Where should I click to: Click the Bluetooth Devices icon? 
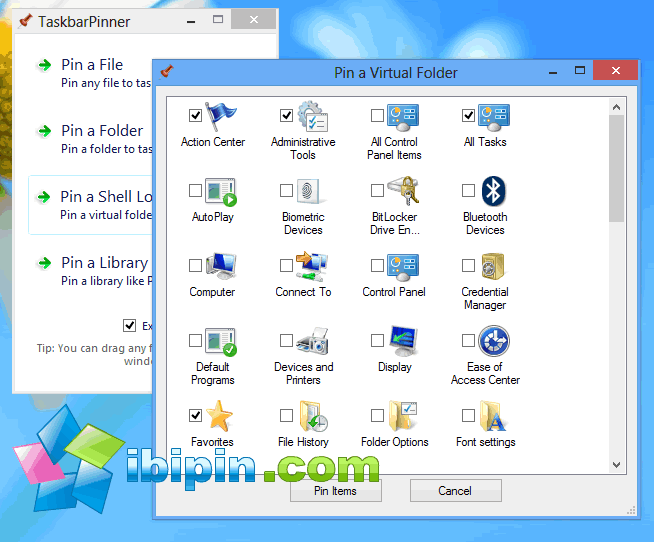coord(493,191)
